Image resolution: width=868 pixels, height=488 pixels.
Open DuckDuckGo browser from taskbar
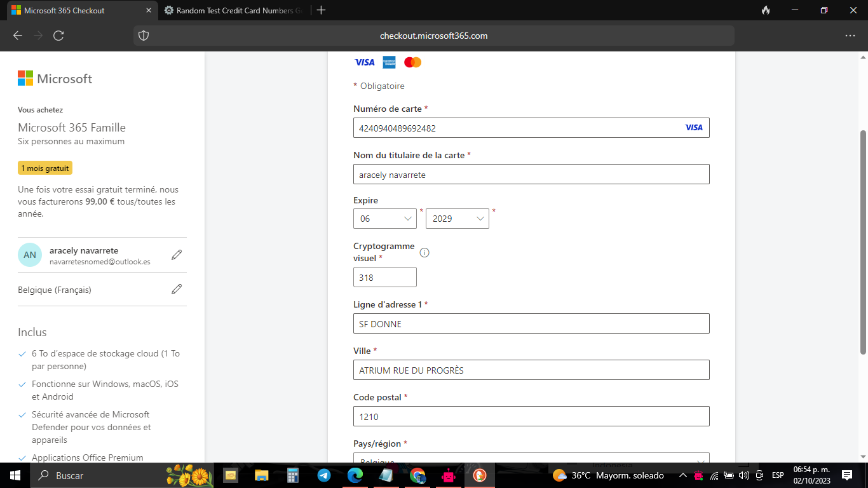(x=480, y=475)
